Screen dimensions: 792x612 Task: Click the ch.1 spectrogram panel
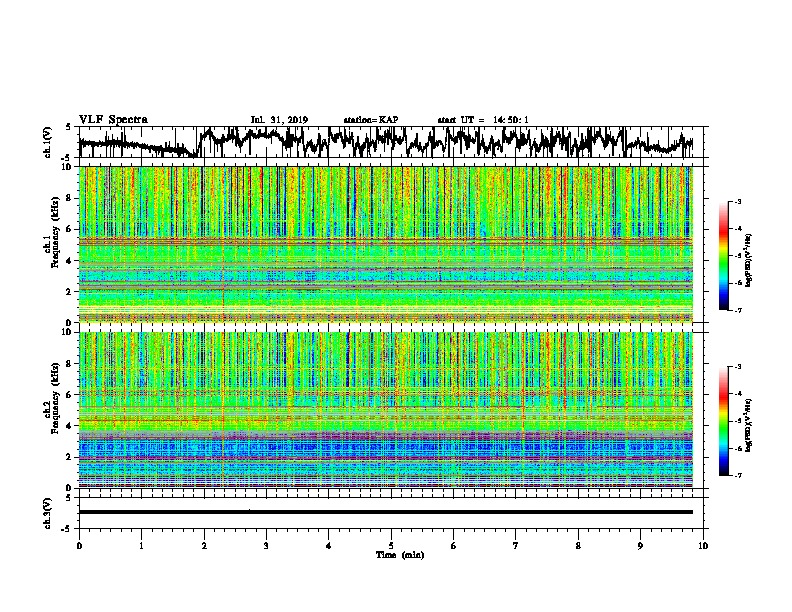click(x=386, y=244)
